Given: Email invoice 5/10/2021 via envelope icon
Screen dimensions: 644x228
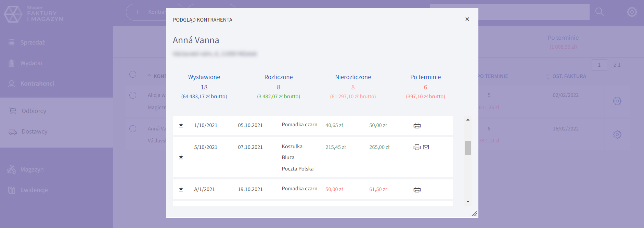Looking at the screenshot, I should (426, 147).
